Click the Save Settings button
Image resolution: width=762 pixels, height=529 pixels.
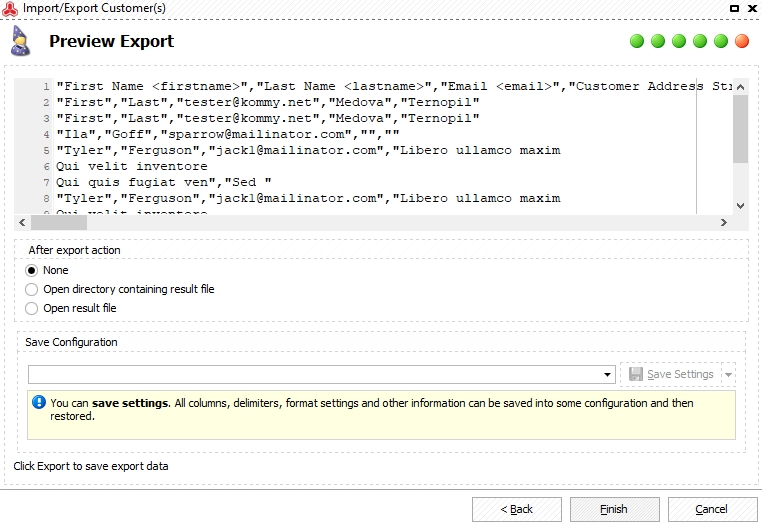pos(671,375)
